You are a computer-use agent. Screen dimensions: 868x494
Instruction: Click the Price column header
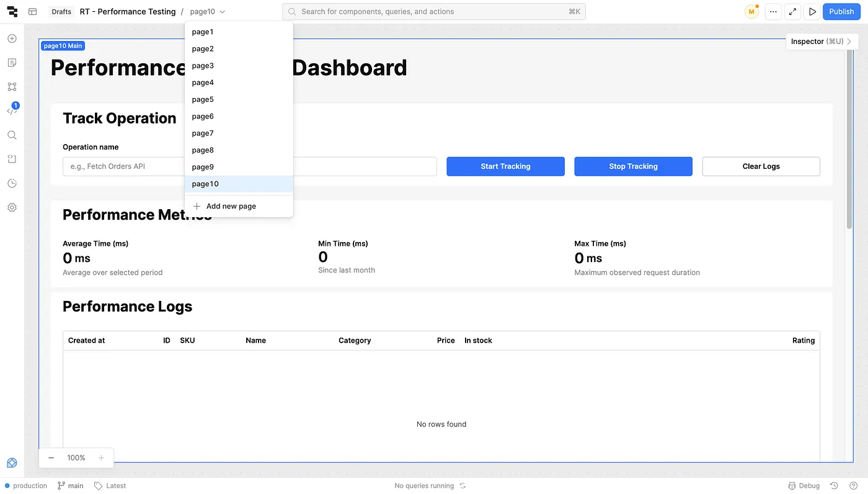tap(446, 341)
